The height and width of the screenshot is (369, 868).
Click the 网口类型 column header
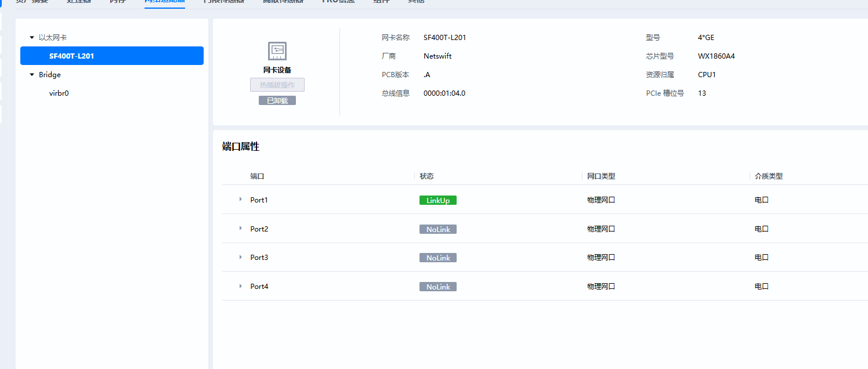[x=601, y=176]
